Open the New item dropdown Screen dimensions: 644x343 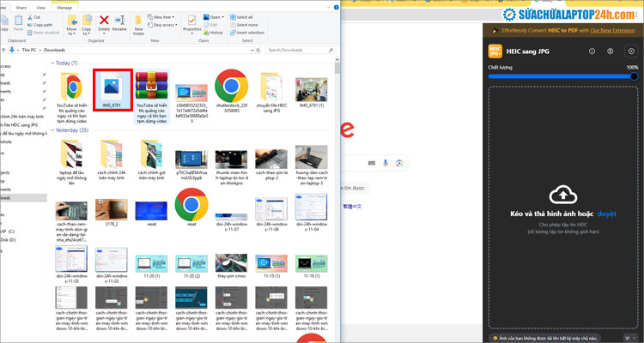(x=161, y=16)
